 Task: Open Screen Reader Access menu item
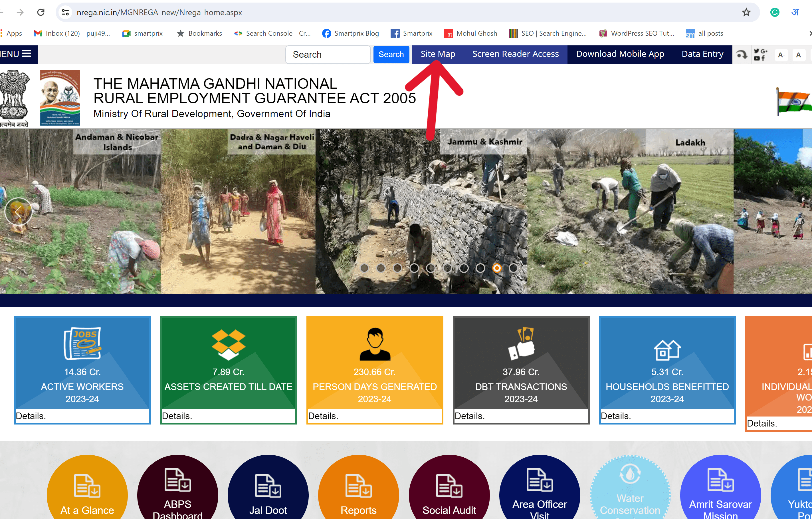tap(515, 54)
